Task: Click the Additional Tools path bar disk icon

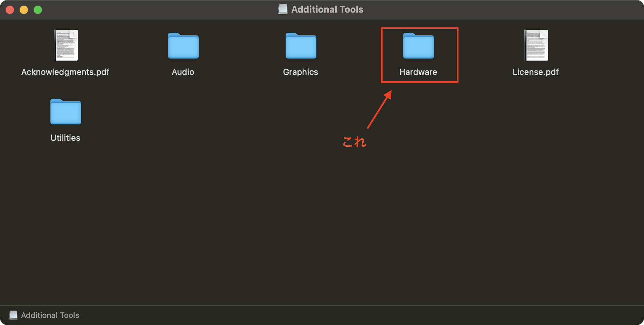Action: [13, 315]
